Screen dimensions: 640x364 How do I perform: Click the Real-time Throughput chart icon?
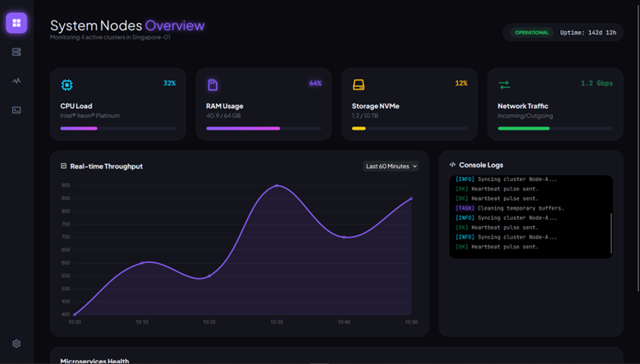tap(64, 166)
